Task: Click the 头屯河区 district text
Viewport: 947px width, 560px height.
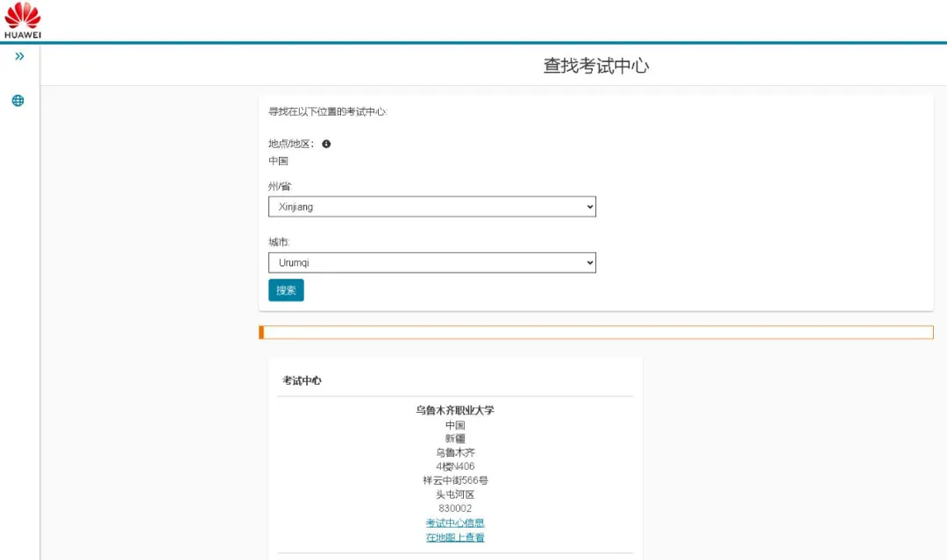Action: click(x=455, y=494)
